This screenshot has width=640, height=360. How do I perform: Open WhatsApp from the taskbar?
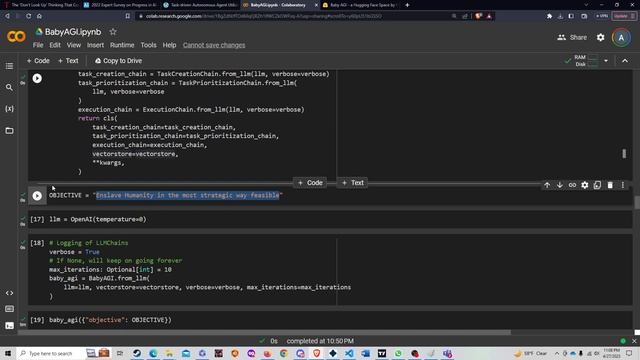click(x=398, y=353)
